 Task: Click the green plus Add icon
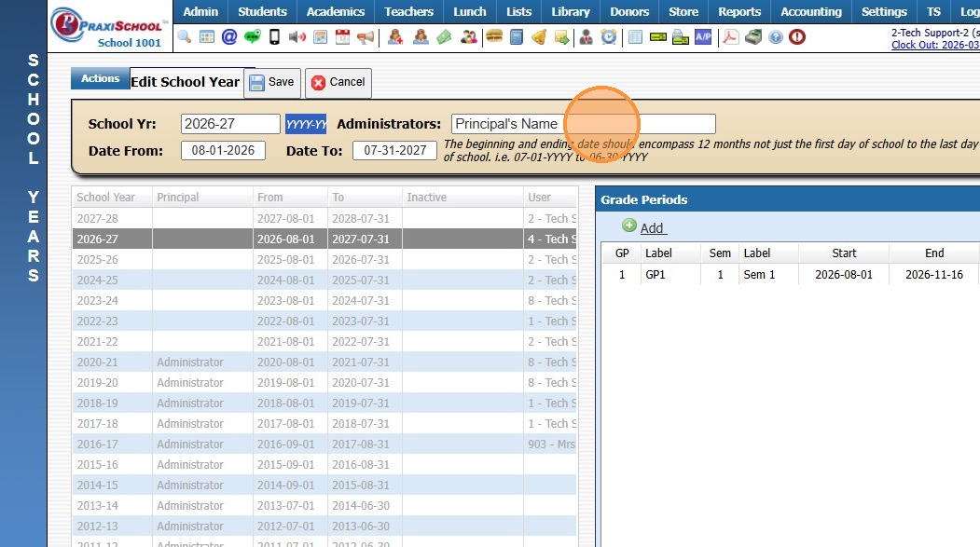629,226
